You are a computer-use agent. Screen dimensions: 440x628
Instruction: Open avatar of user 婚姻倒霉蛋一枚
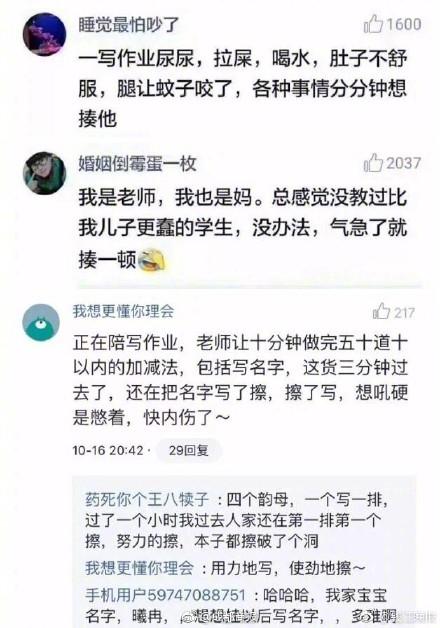(x=44, y=173)
